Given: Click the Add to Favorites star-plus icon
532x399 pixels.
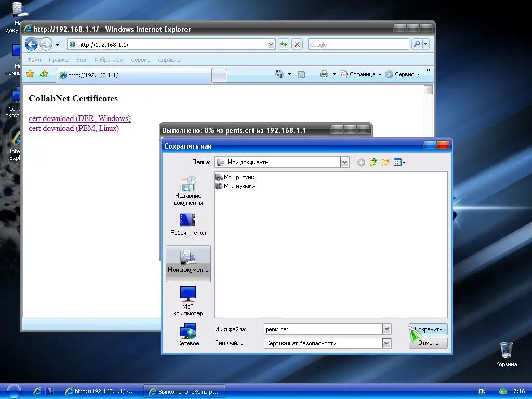Looking at the screenshot, I should [x=44, y=74].
